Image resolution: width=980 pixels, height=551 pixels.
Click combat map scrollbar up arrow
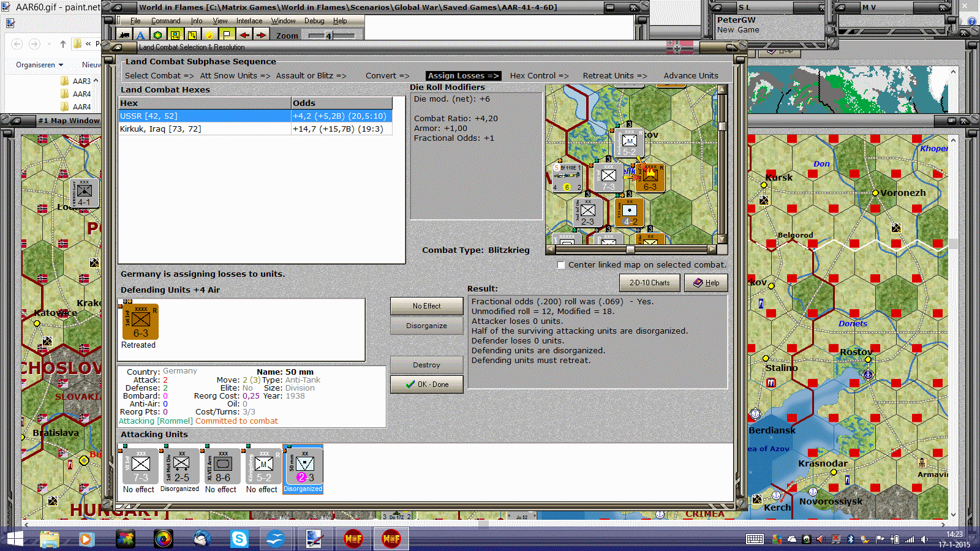(722, 89)
